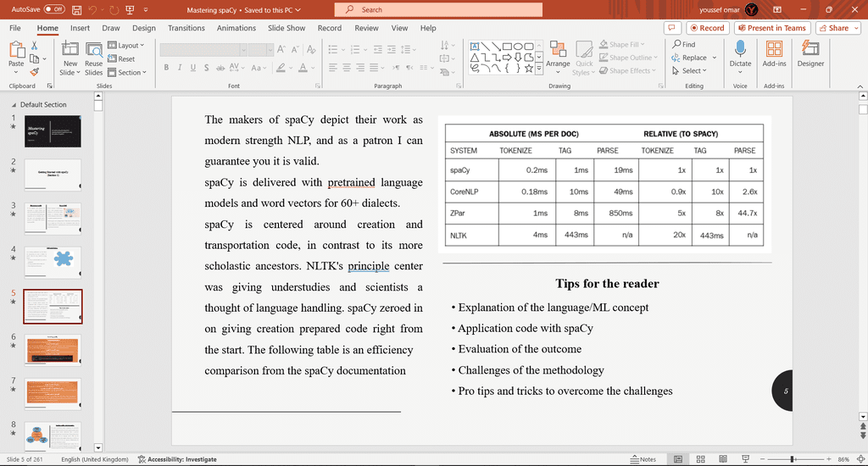Image resolution: width=868 pixels, height=466 pixels.
Task: Click the Format Painter brush icon
Action: click(34, 72)
